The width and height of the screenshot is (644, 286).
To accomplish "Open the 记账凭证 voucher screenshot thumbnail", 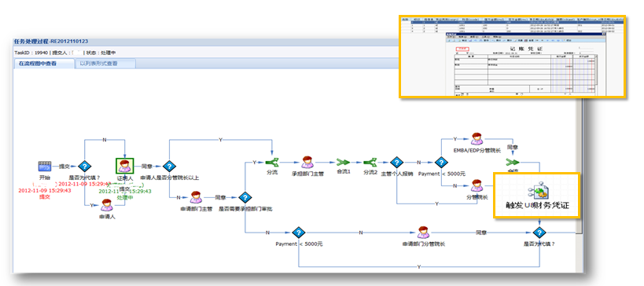I will (x=512, y=57).
